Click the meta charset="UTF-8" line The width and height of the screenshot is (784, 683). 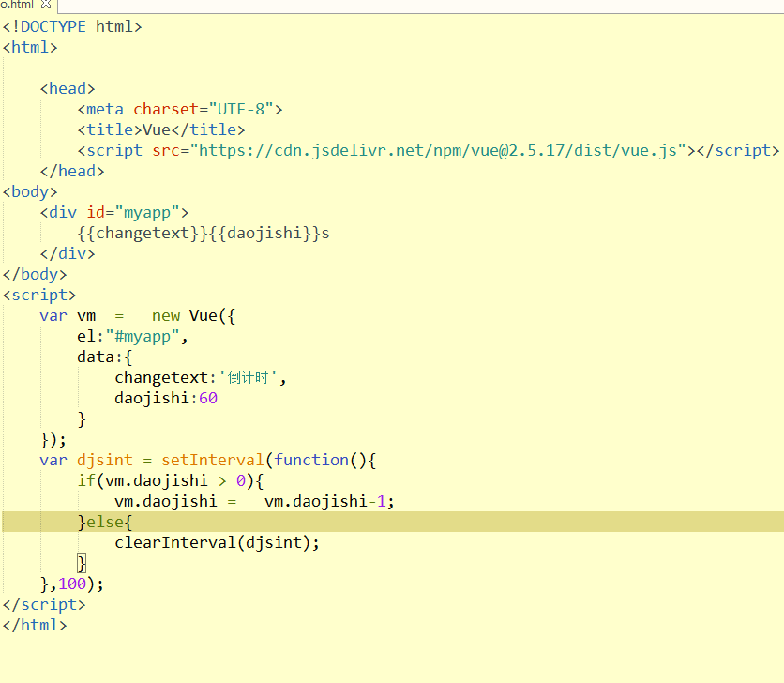[x=180, y=109]
